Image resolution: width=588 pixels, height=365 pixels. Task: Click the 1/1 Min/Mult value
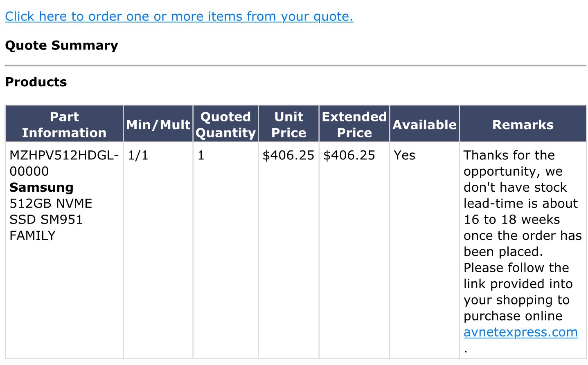(138, 155)
